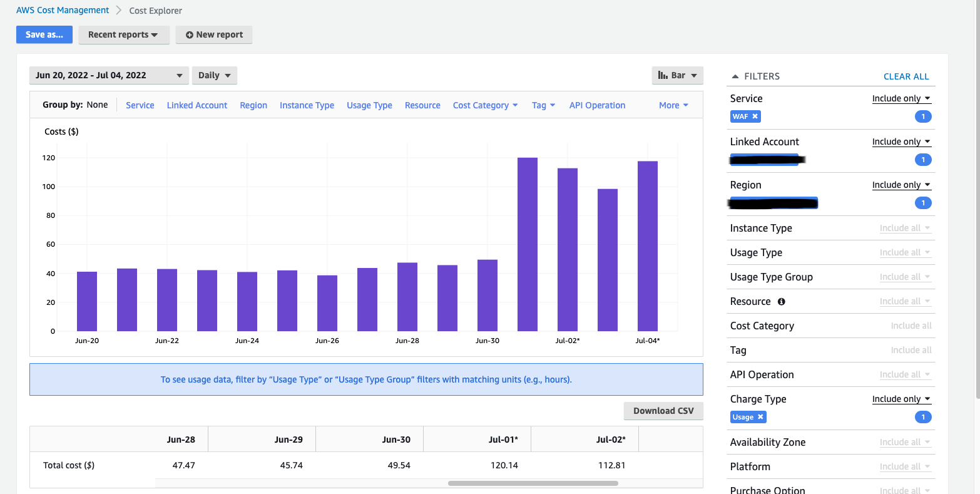Screen dimensions: 980x494
Task: Navigate back via AWS Cost Management breadcrumb
Action: click(x=63, y=10)
